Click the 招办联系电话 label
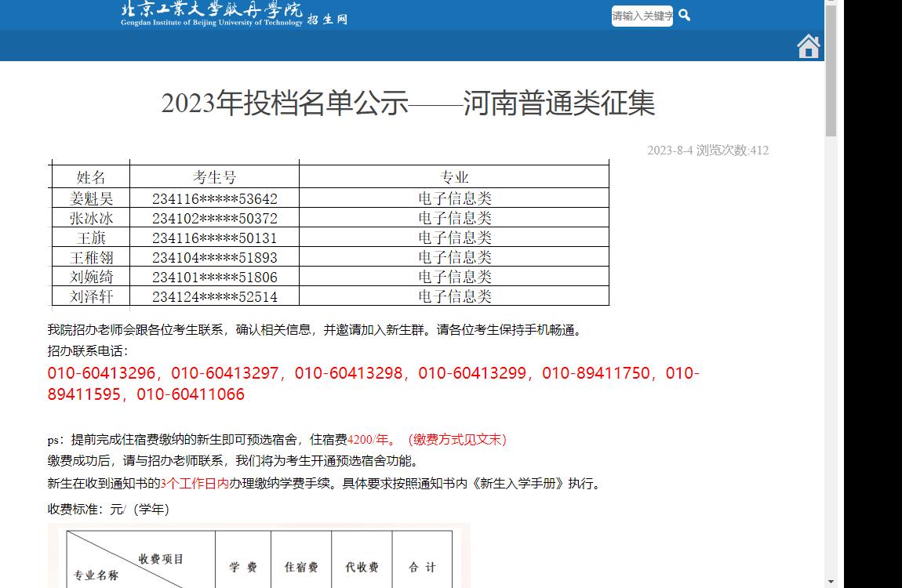The image size is (902, 588). (x=87, y=350)
